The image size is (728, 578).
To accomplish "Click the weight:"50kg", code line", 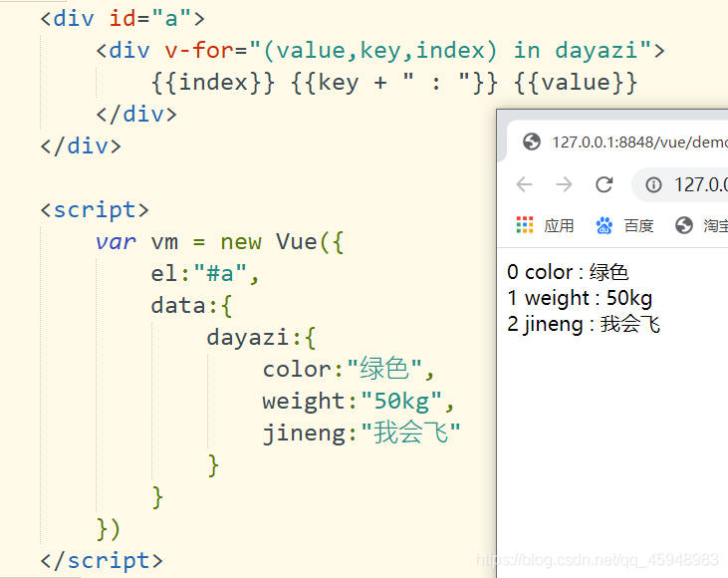I will pyautogui.click(x=358, y=402).
